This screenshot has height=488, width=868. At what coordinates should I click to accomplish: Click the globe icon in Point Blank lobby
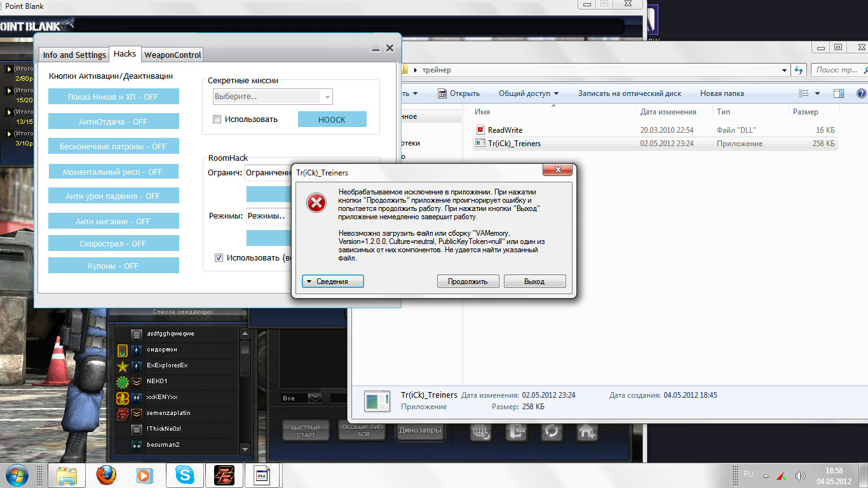point(480,432)
